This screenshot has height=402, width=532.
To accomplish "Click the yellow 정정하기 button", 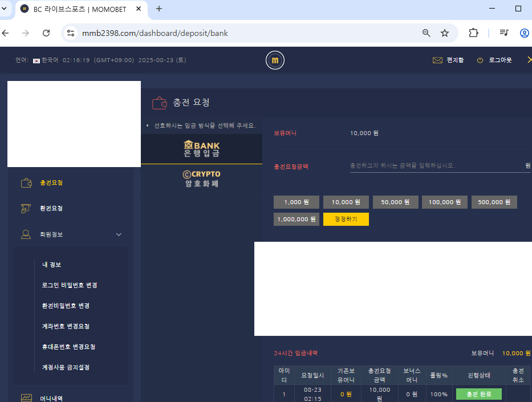I will [346, 219].
